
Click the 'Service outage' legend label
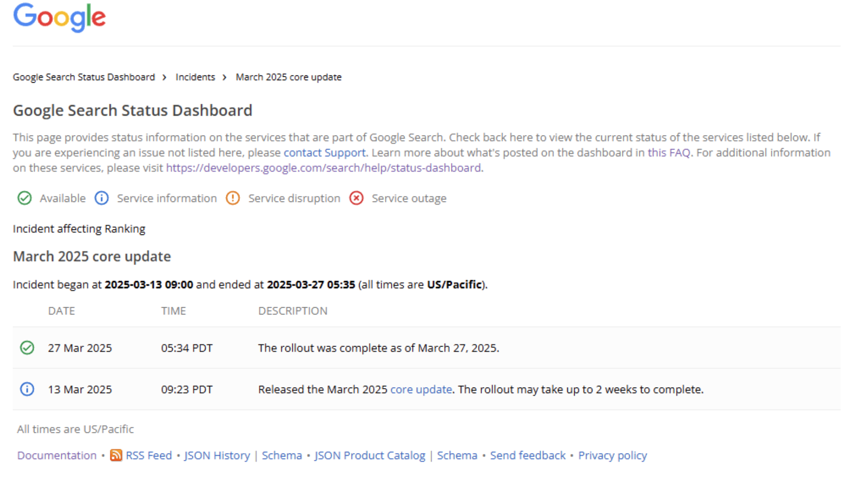click(x=409, y=198)
